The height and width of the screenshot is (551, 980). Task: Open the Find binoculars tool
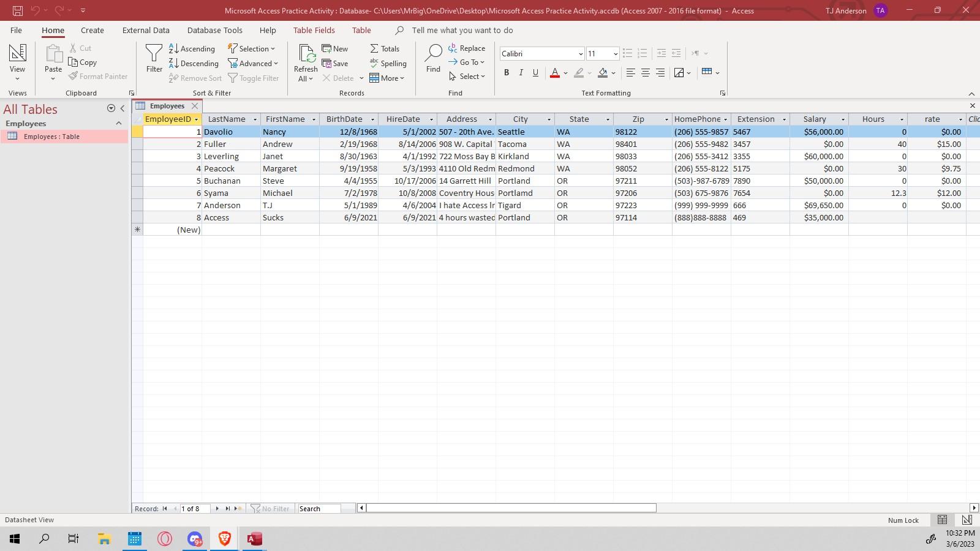433,59
